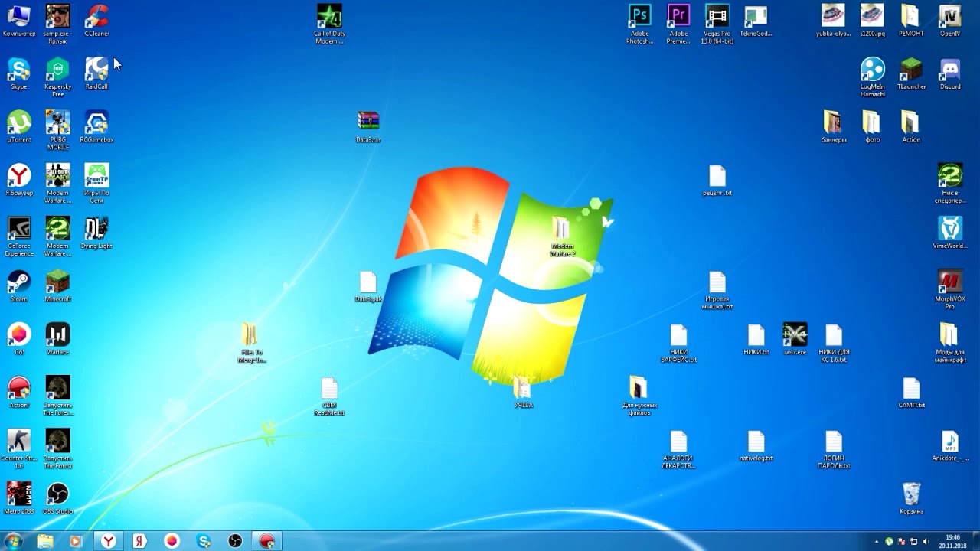Open the Игровая мышка.txt file
980x551 pixels.
717,290
